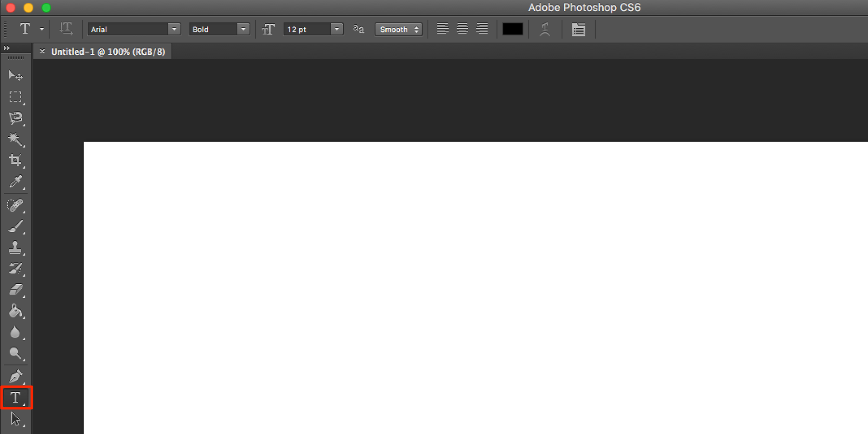868x434 pixels.
Task: Open the font size 12 pt menu
Action: (336, 29)
